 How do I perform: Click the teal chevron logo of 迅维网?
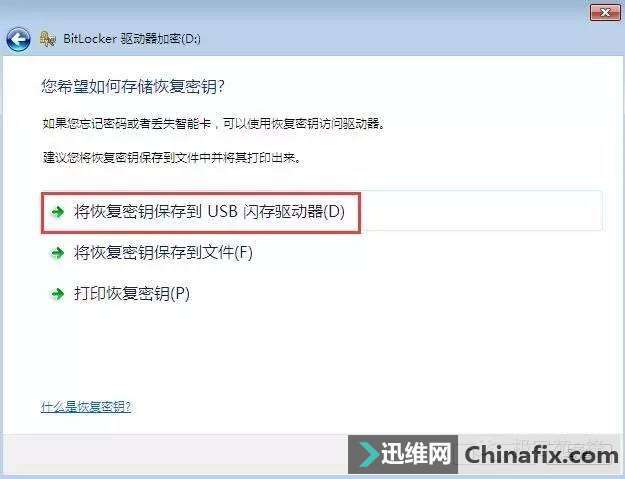[368, 455]
